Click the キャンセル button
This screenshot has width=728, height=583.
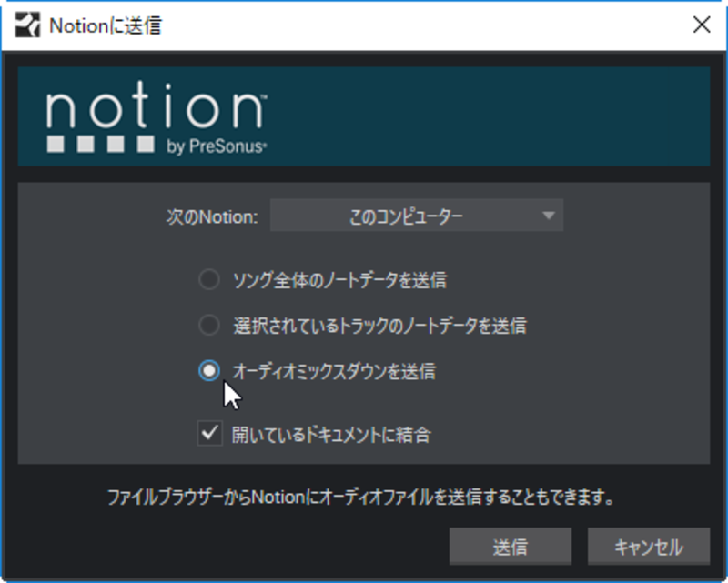tap(649, 547)
